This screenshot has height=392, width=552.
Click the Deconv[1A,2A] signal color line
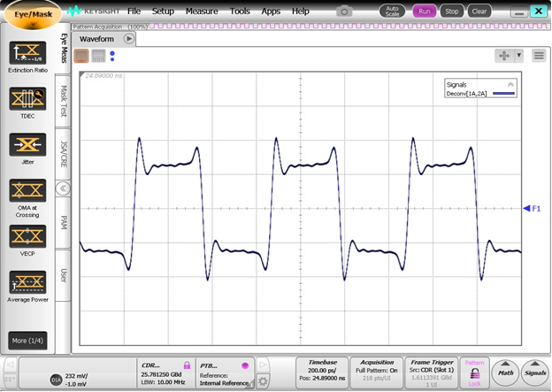pos(503,94)
